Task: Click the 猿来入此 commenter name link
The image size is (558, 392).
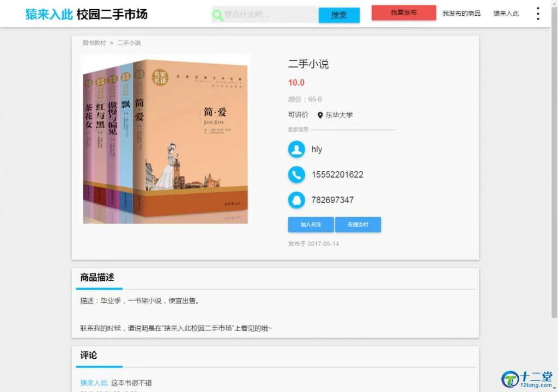Action: tap(94, 383)
